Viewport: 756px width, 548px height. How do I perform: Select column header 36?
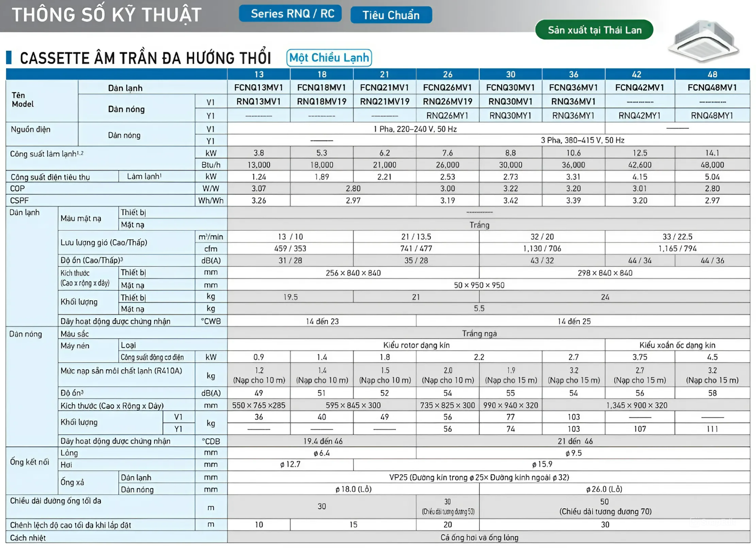tap(574, 74)
